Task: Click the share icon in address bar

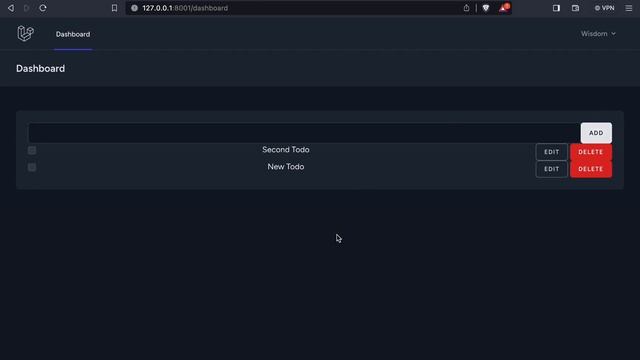Action: point(466,8)
